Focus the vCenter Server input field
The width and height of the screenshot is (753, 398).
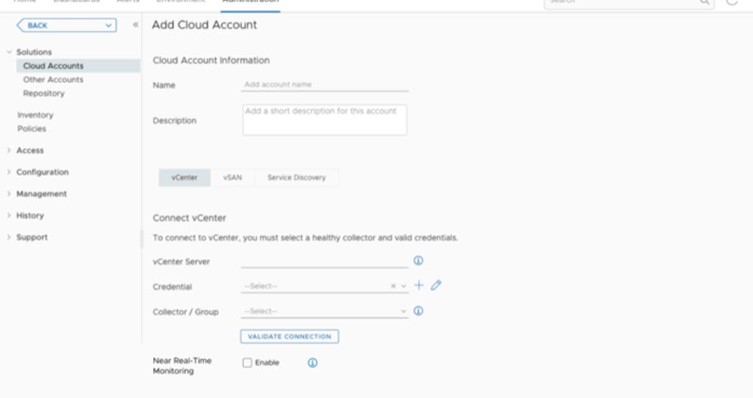325,262
